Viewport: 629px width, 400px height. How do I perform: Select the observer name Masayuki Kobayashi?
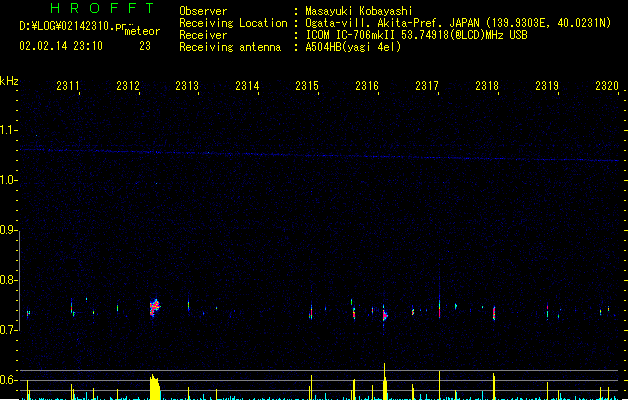[359, 11]
